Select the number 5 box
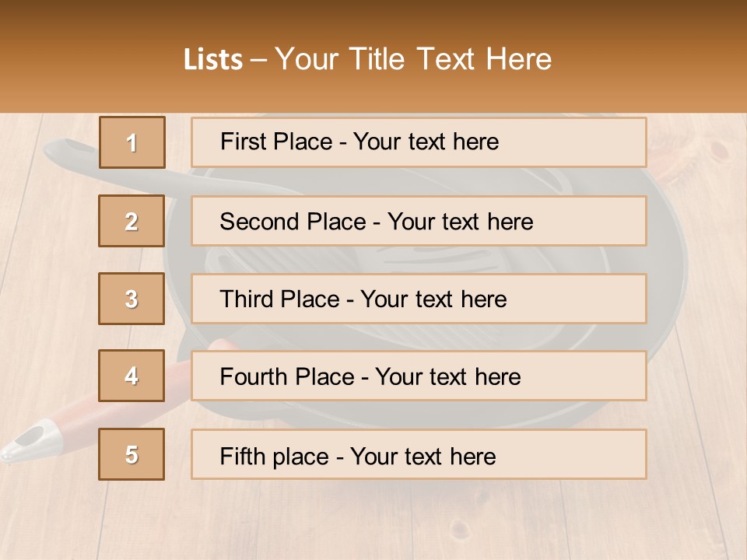747x560 pixels. [132, 454]
